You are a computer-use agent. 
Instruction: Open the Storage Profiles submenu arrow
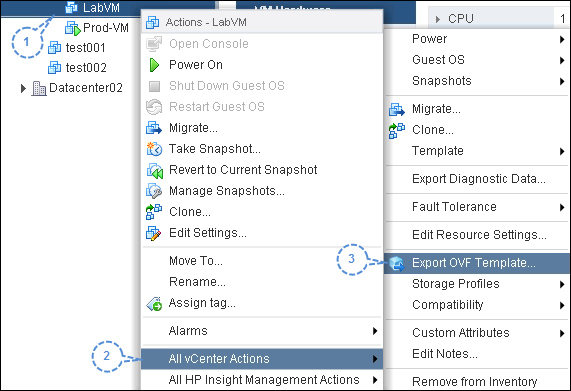[x=562, y=284]
